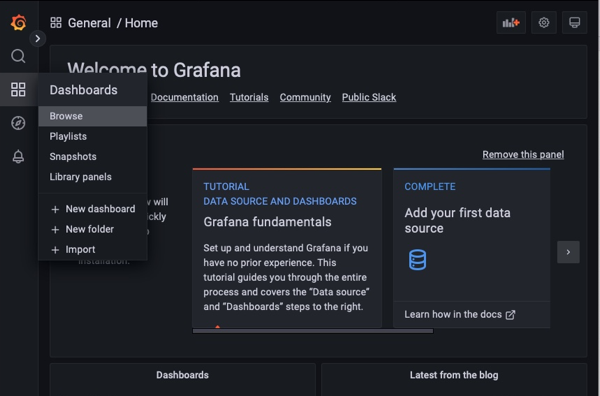Click the blue database icon
Viewport: 600px width, 396px height.
[x=417, y=260]
